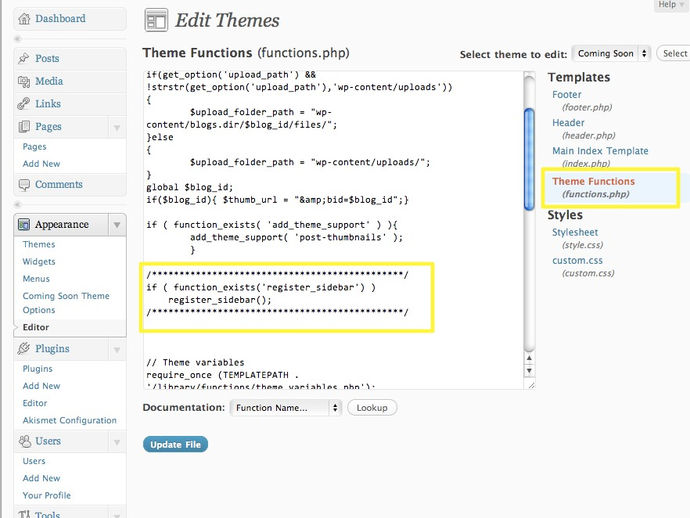This screenshot has height=518, width=690.
Task: Open the Function Name documentation dropdown
Action: coord(286,408)
